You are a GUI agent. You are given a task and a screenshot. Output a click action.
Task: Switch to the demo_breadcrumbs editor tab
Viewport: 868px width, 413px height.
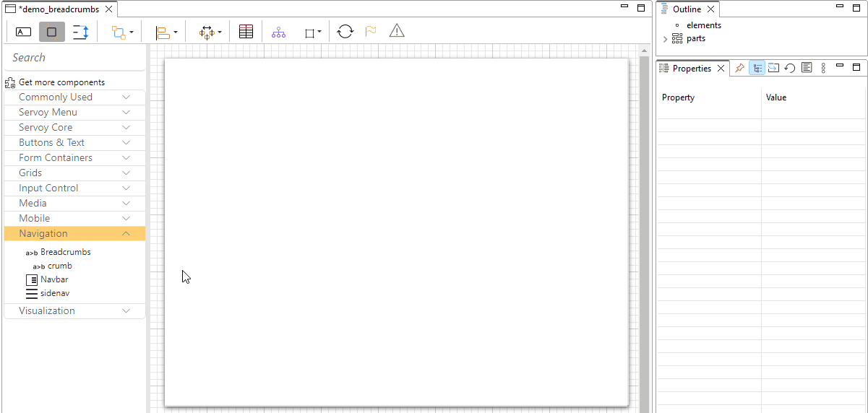tap(59, 9)
